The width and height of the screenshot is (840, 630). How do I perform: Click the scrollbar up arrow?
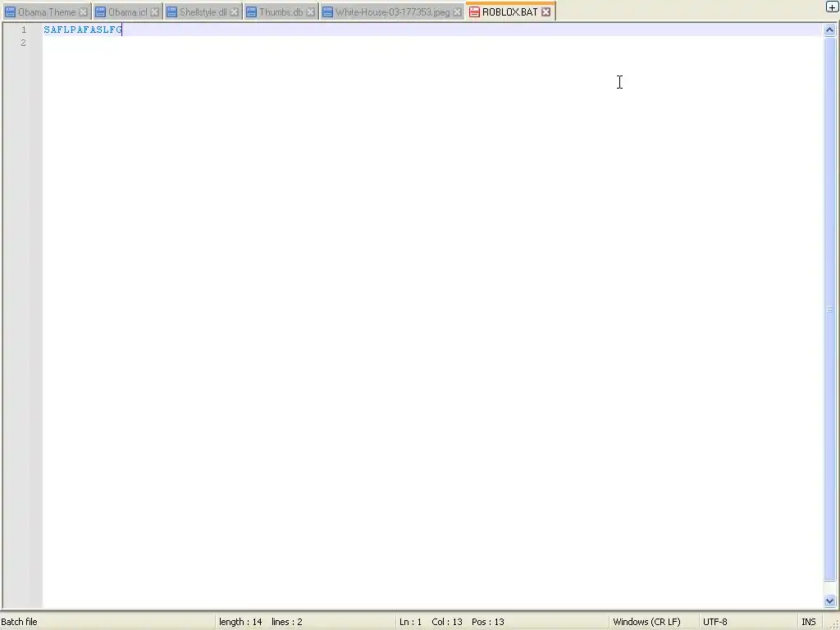coord(830,30)
